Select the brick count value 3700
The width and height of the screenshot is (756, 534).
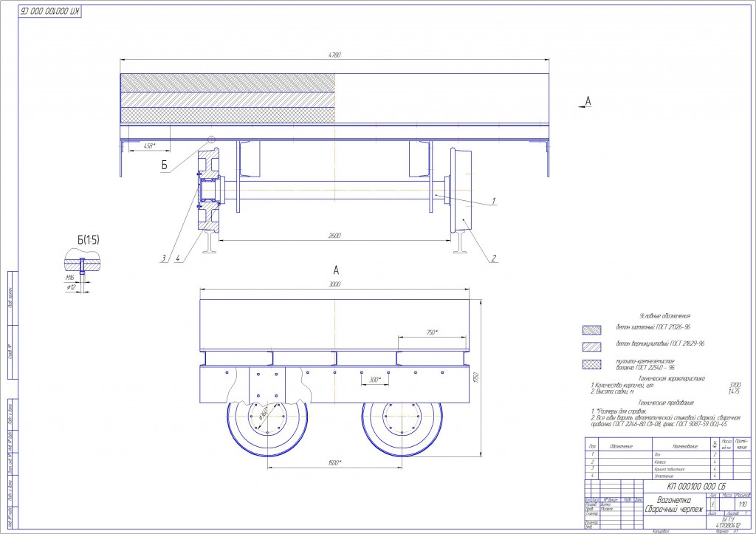[x=735, y=386]
